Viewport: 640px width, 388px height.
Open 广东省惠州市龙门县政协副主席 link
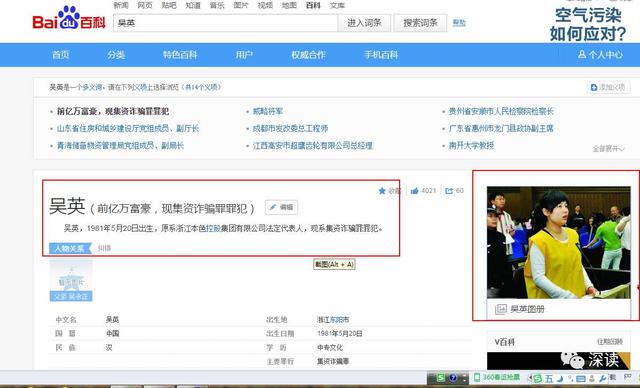click(x=501, y=128)
